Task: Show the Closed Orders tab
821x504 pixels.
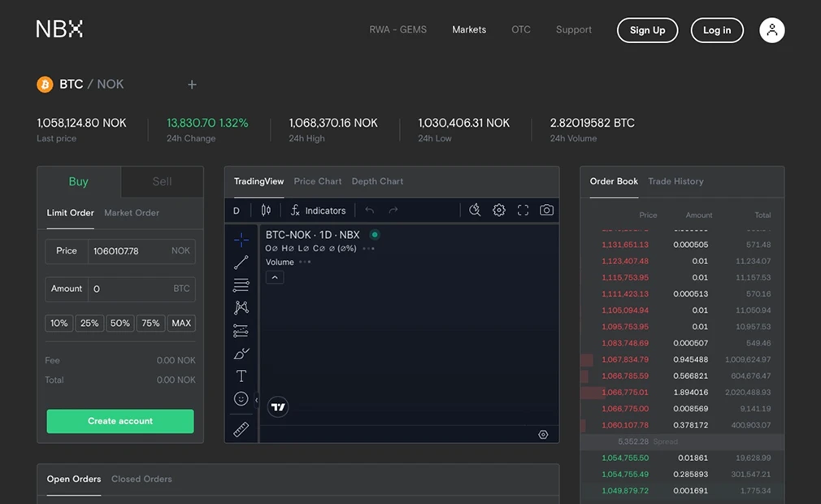Action: point(141,479)
